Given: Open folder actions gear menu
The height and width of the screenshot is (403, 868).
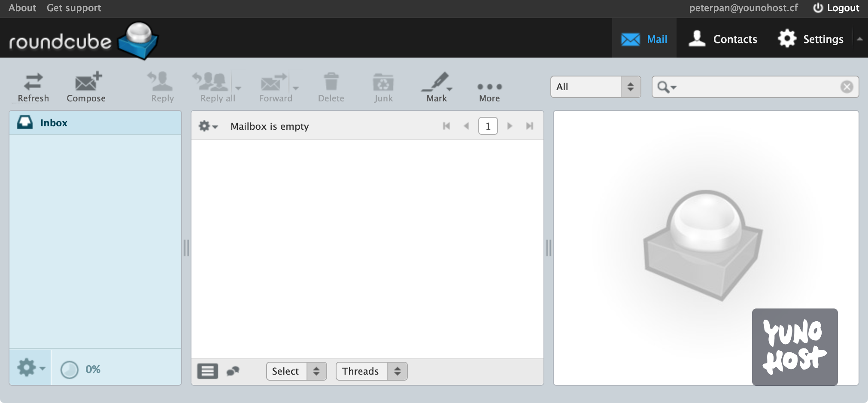Looking at the screenshot, I should pyautogui.click(x=30, y=368).
